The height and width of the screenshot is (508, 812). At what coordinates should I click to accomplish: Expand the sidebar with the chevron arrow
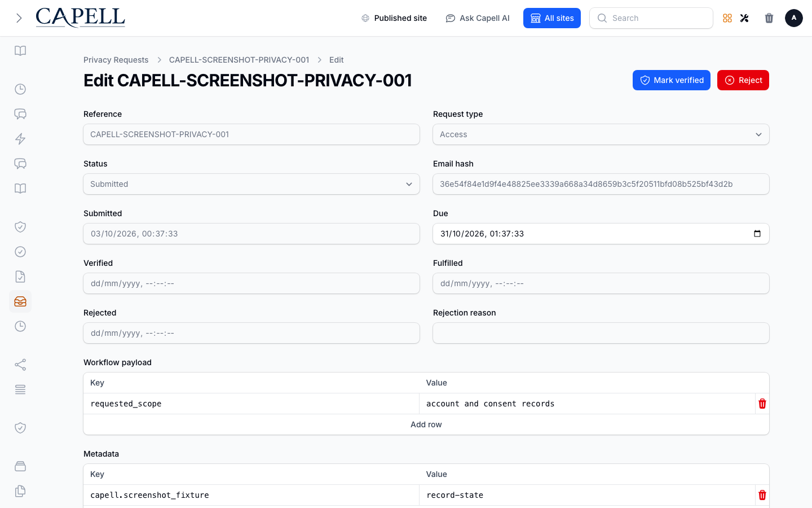(x=19, y=18)
